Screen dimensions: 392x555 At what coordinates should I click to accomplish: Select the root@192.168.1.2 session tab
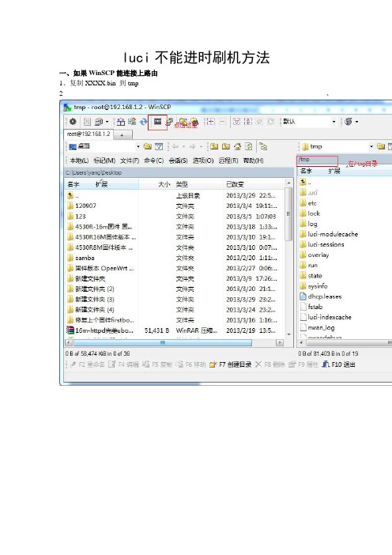(x=89, y=134)
